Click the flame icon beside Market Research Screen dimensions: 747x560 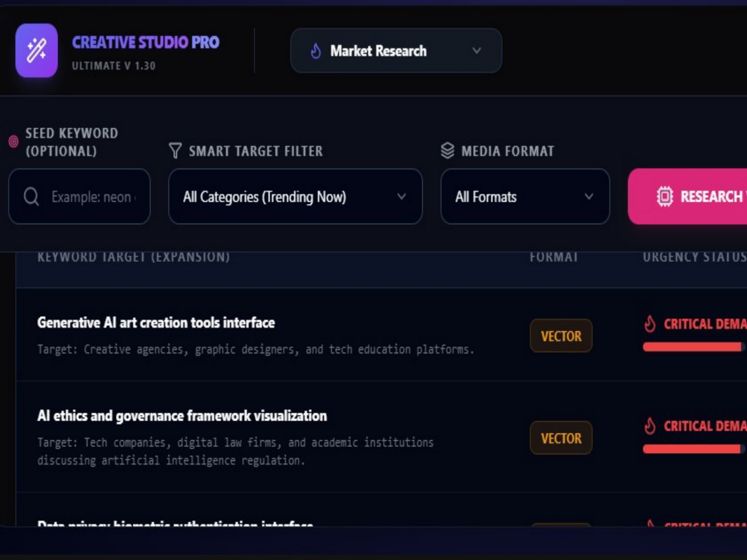(315, 51)
